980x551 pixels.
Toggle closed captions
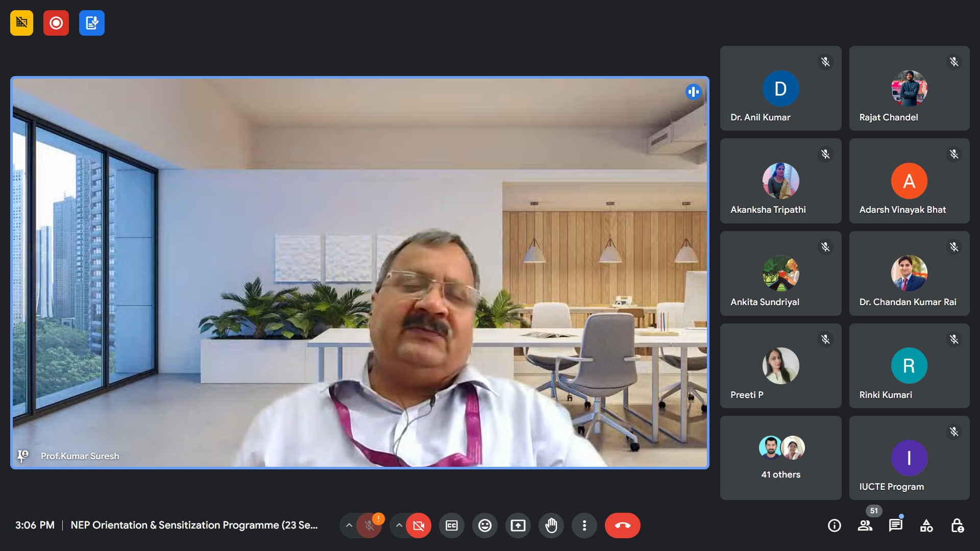[x=452, y=525]
